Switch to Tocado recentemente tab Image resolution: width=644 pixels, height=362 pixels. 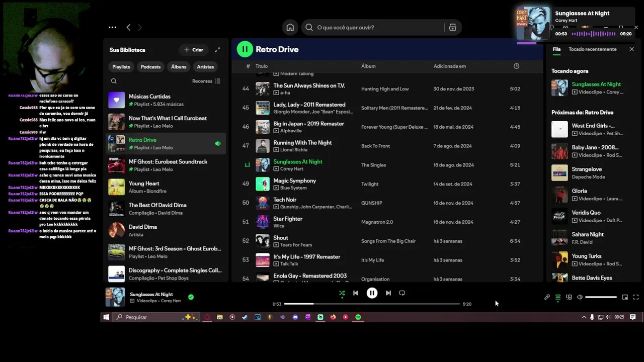tap(592, 49)
